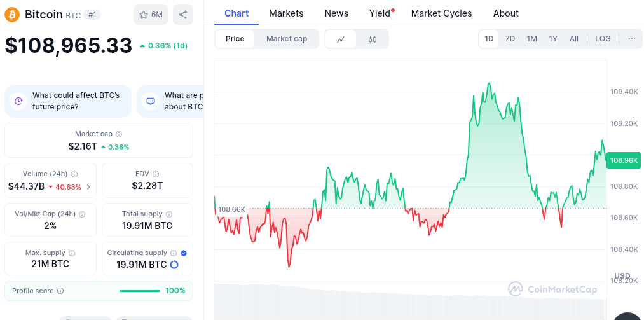Click the Bitcoin logo icon
Screen dimensions: 644x320
pos(12,15)
